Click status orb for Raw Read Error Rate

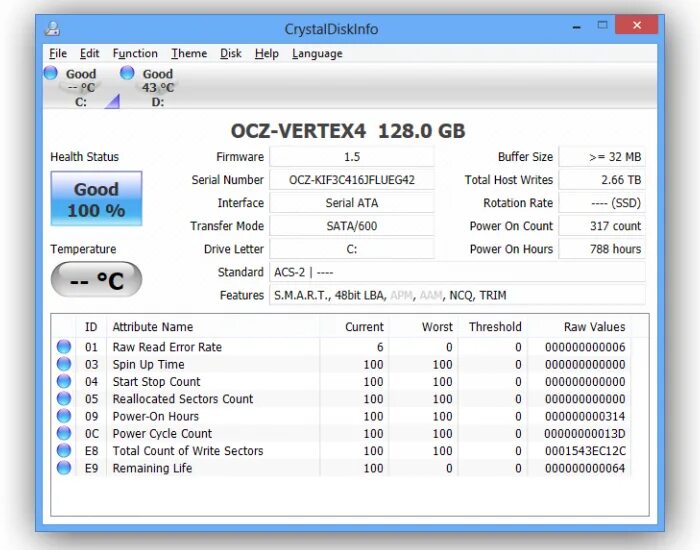[64, 347]
